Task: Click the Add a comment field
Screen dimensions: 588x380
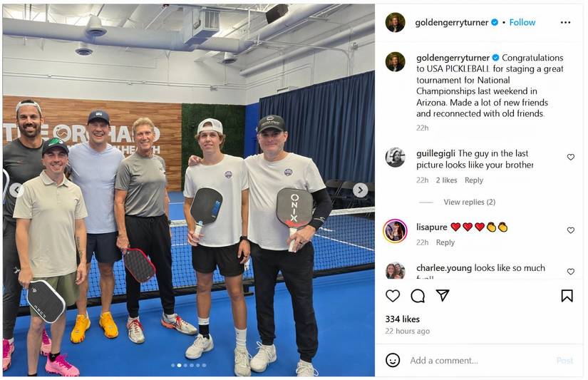Action: pyautogui.click(x=481, y=361)
